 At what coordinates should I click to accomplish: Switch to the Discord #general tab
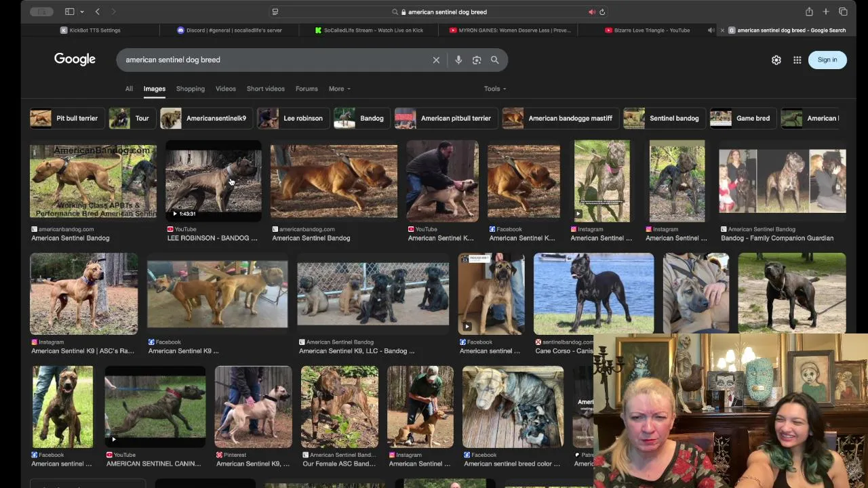[x=229, y=30]
